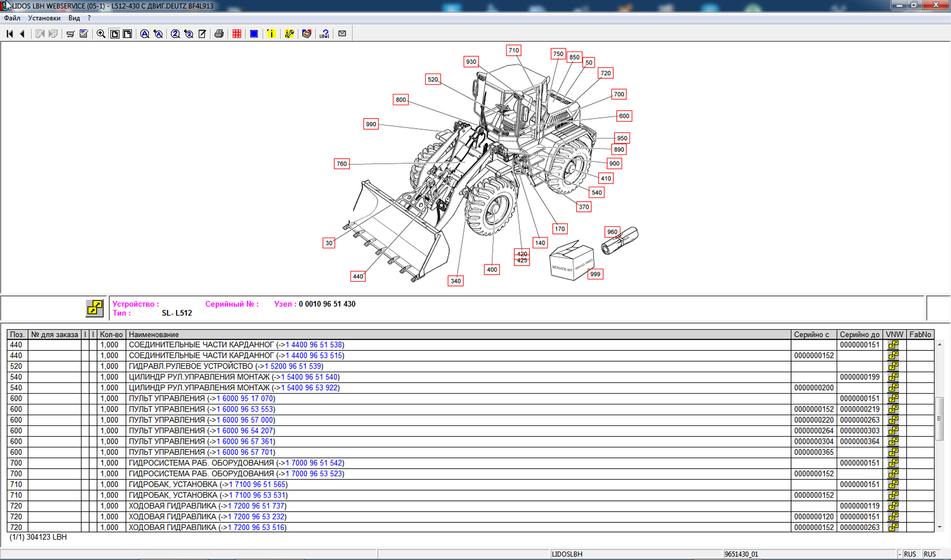This screenshot has height=560, width=951.
Task: Click callout 710 on the loader diagram
Action: tap(514, 50)
